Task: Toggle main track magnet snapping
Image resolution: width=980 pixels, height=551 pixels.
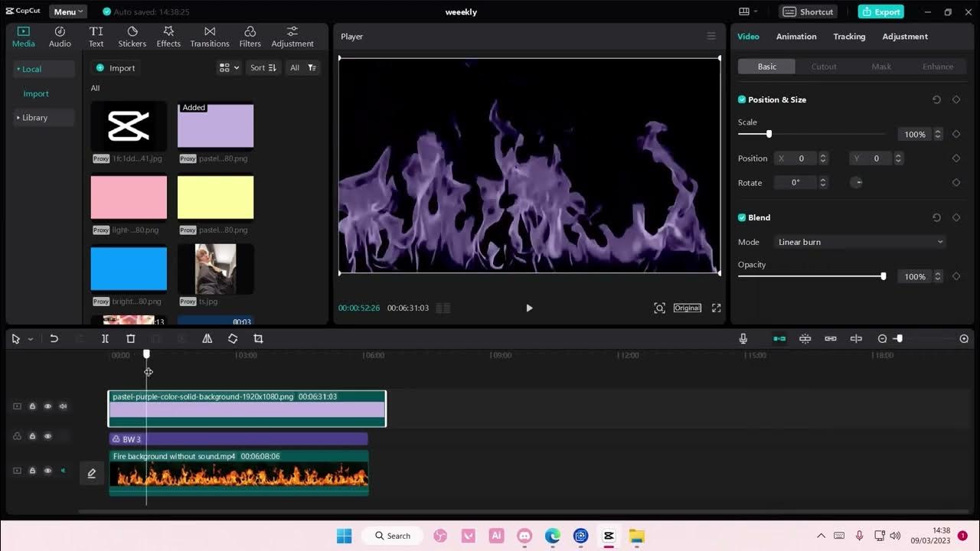Action: [779, 338]
